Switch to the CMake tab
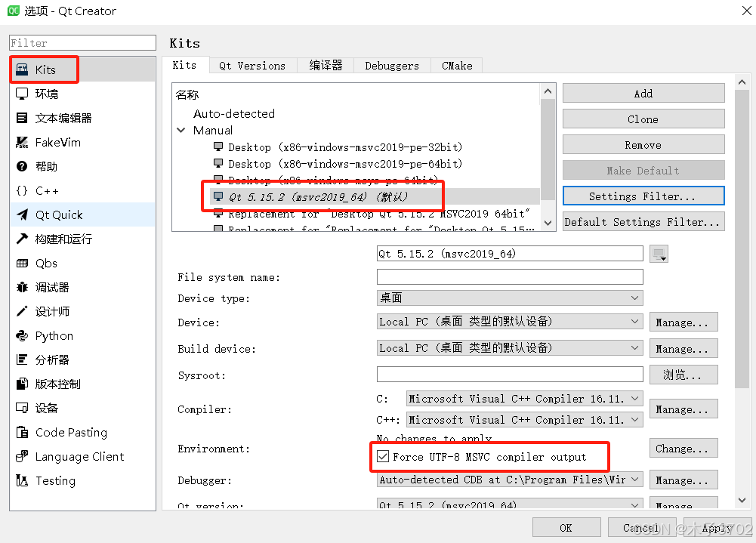Screen dimensions: 756x543 (x=457, y=66)
